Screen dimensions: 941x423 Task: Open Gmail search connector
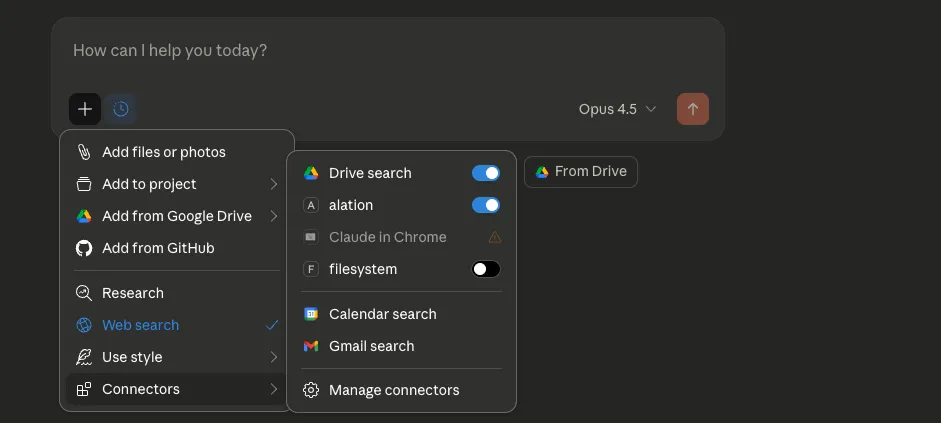[x=401, y=346]
